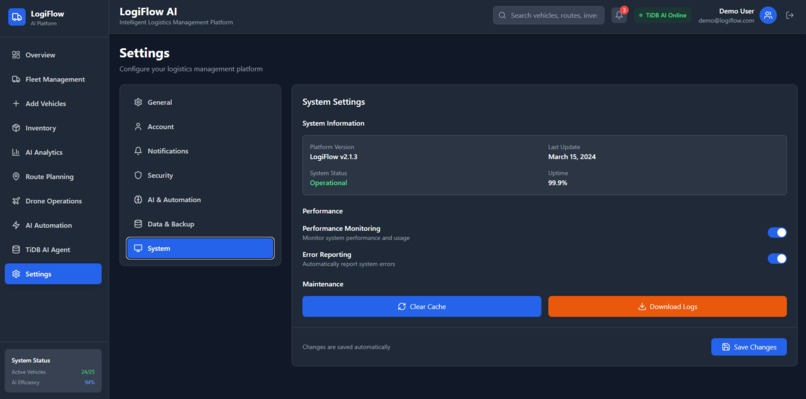Click the AI & Automation brain icon
This screenshot has height=399, width=806.
(x=138, y=200)
